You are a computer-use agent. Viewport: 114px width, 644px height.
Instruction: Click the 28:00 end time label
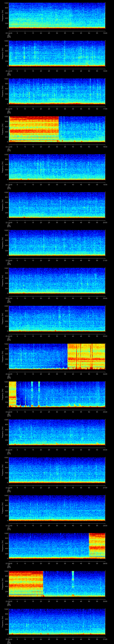pos(105,525)
